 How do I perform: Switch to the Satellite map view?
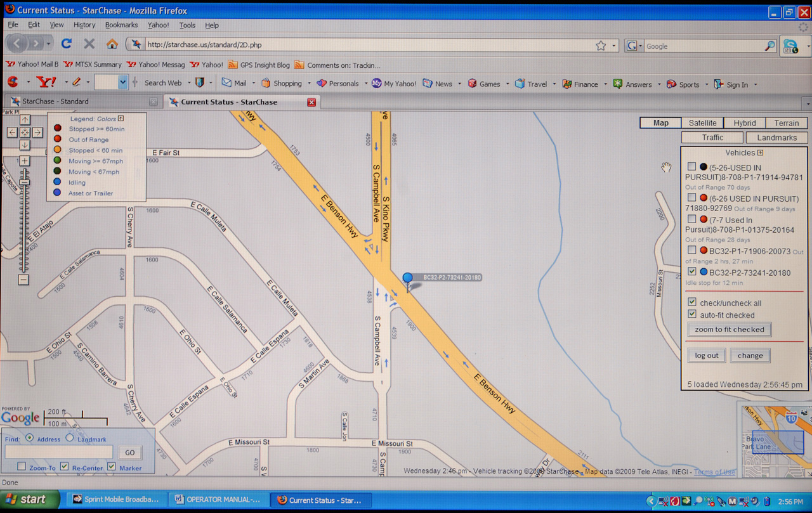(x=702, y=122)
